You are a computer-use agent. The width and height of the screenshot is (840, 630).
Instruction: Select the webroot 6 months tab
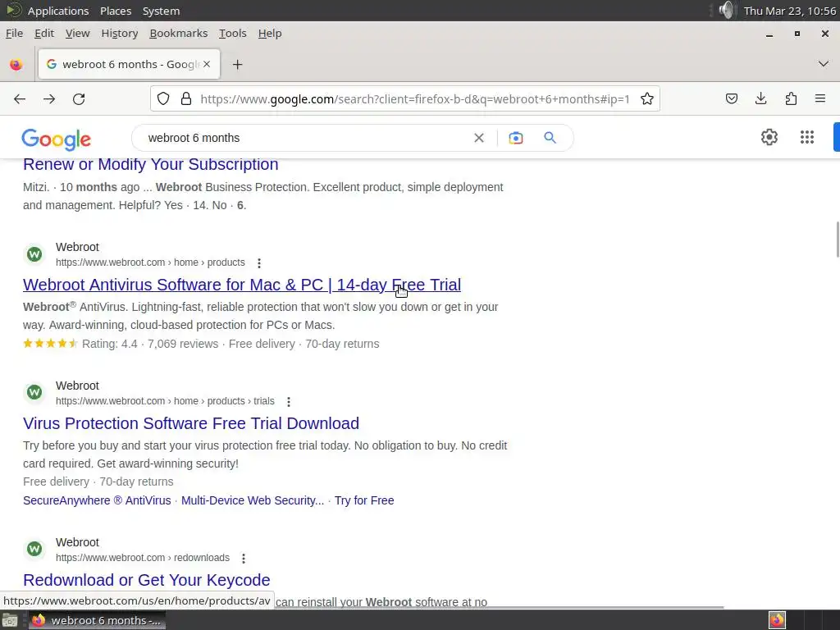click(x=129, y=64)
